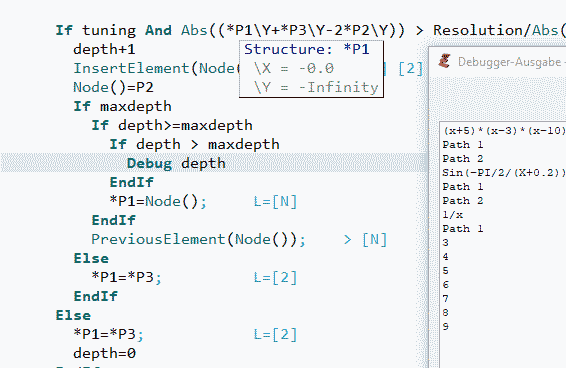Select output line '7' in debugger output

coord(446,299)
